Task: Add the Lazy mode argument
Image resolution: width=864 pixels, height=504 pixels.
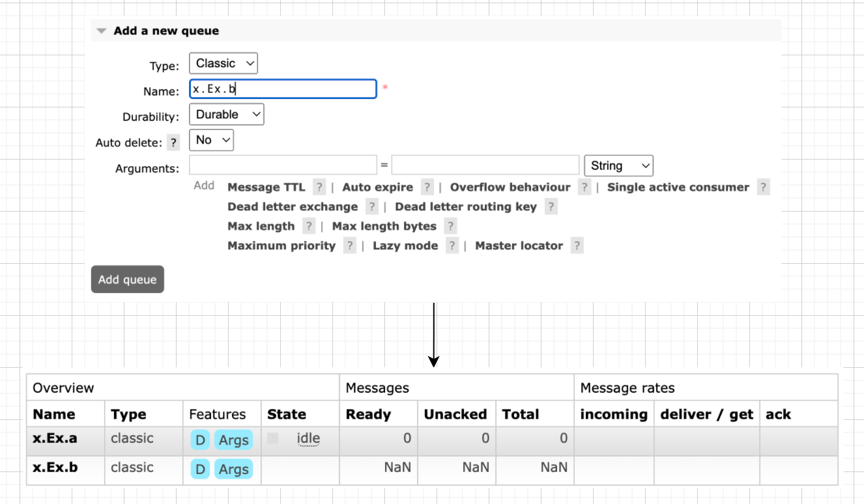Action: 405,246
